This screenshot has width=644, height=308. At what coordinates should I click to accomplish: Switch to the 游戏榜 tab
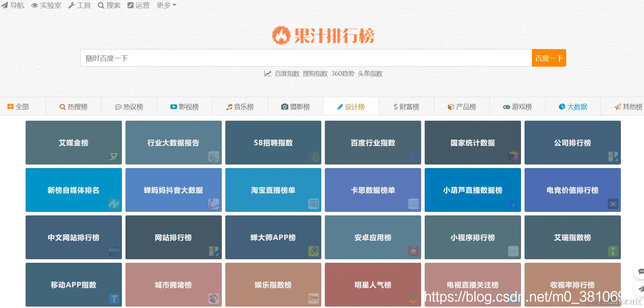(x=518, y=106)
